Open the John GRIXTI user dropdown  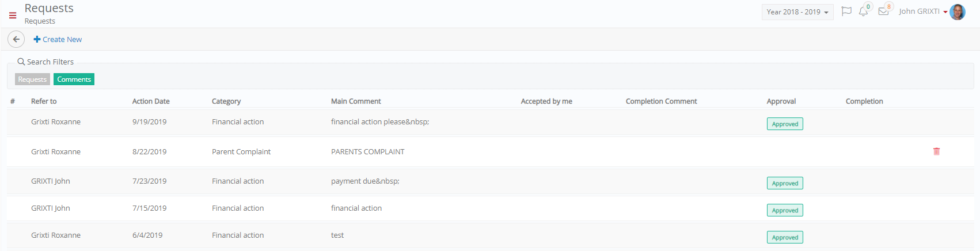923,12
